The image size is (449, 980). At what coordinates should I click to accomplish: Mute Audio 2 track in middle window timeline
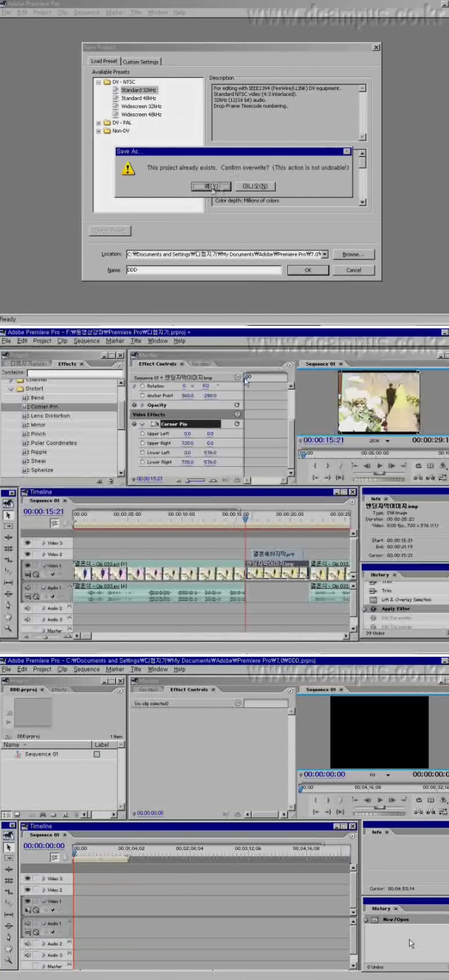point(28,608)
